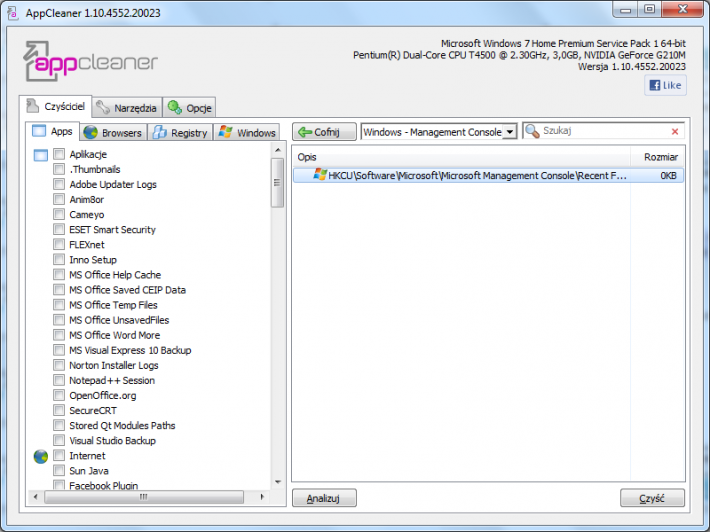Enable Adobe Updater Logs checkbox
The image size is (710, 532).
coord(59,184)
